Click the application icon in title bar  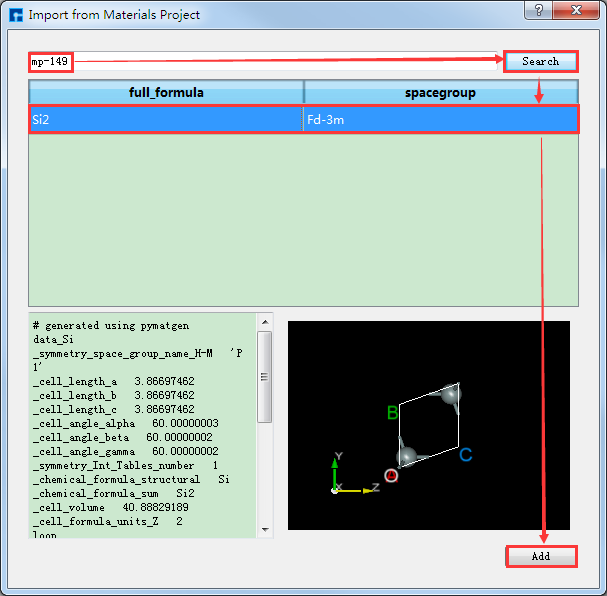click(x=14, y=15)
